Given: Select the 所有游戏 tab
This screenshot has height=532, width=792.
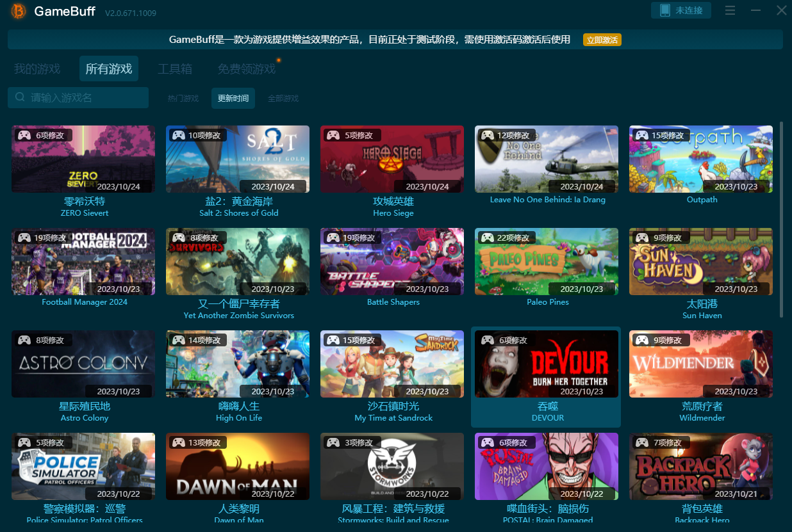Looking at the screenshot, I should tap(109, 69).
